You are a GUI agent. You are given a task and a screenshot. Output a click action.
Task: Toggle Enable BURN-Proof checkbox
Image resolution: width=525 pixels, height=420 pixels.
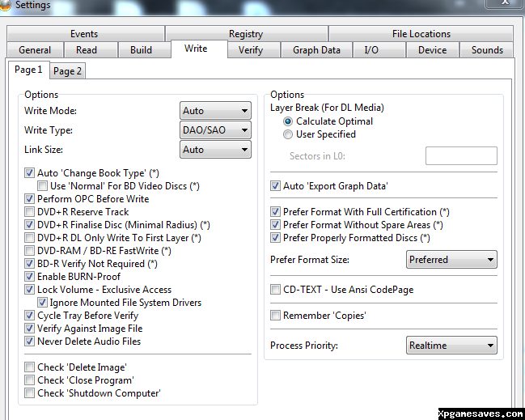tap(30, 277)
